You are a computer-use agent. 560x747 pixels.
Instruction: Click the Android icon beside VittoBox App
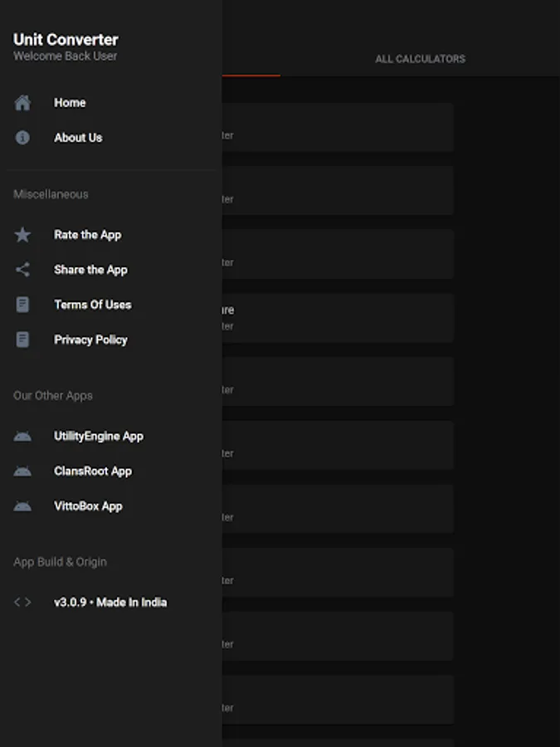pyautogui.click(x=22, y=506)
